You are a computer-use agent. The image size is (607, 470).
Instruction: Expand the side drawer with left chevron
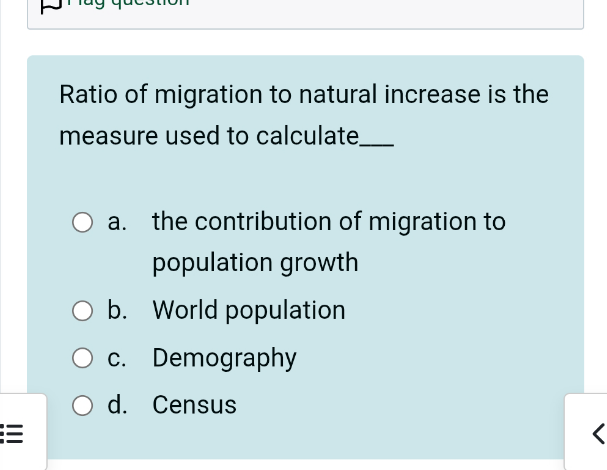point(597,433)
